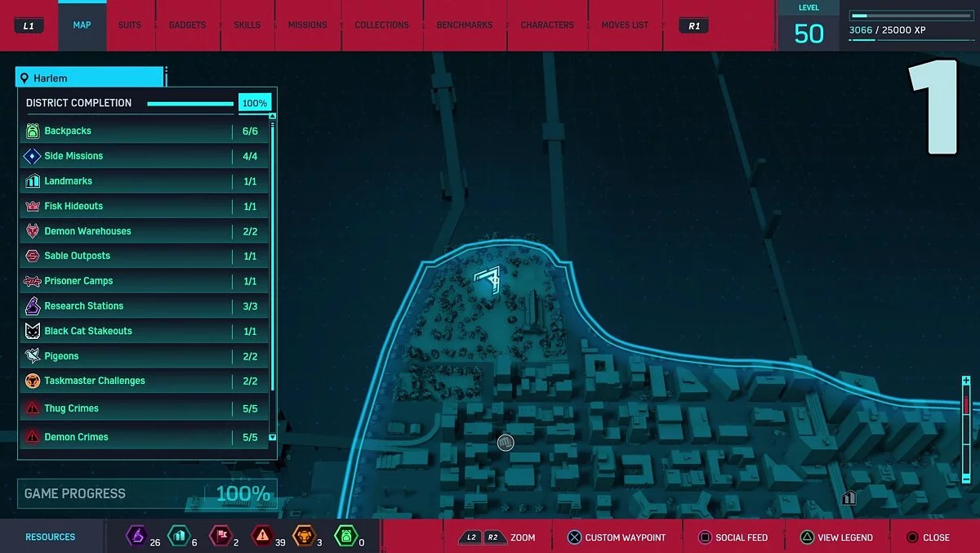Switch to the Suits tab
The width and height of the screenshot is (980, 553).
point(130,25)
